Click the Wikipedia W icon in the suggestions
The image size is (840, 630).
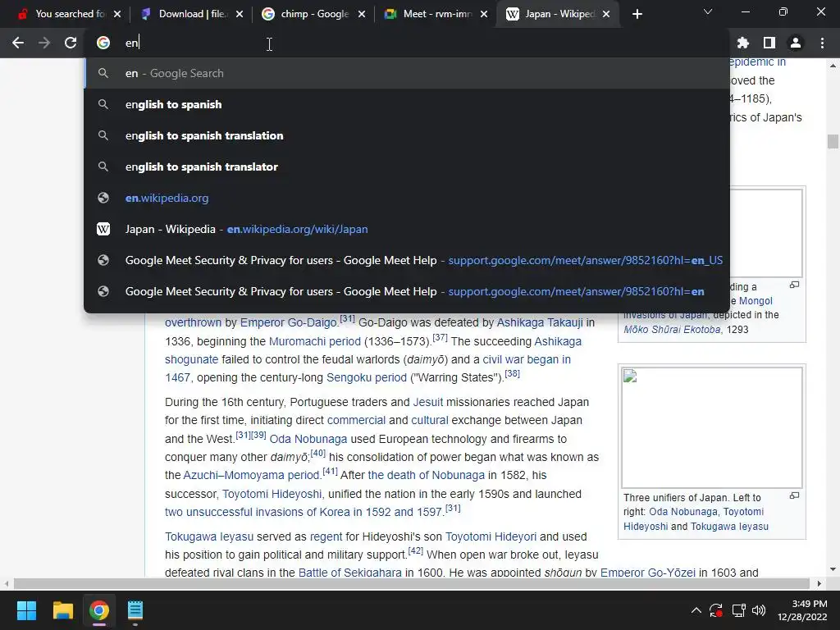pos(103,230)
